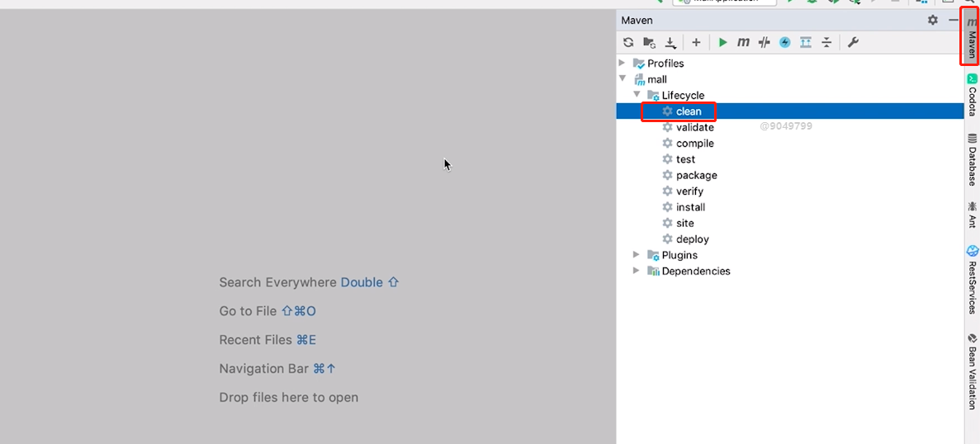Expand the Plugins node

[637, 255]
